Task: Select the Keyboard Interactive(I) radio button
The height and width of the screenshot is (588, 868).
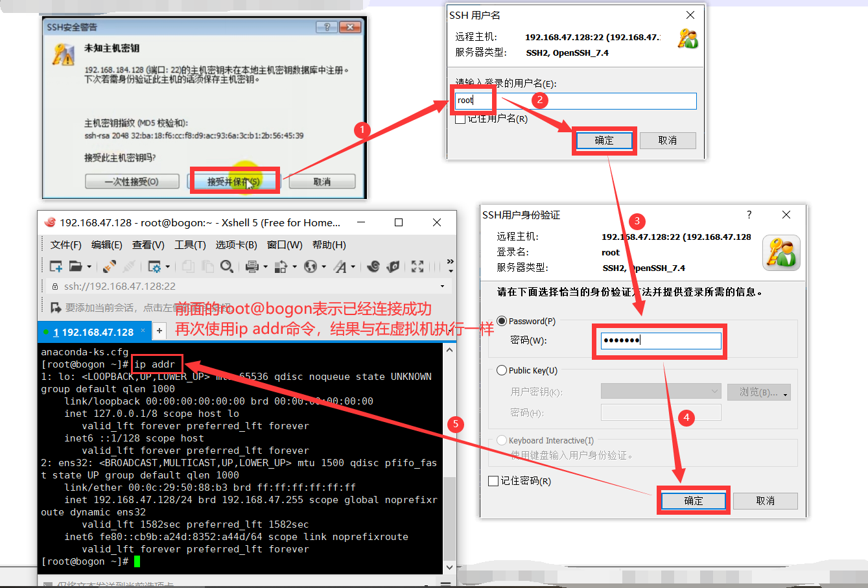Action: (502, 440)
